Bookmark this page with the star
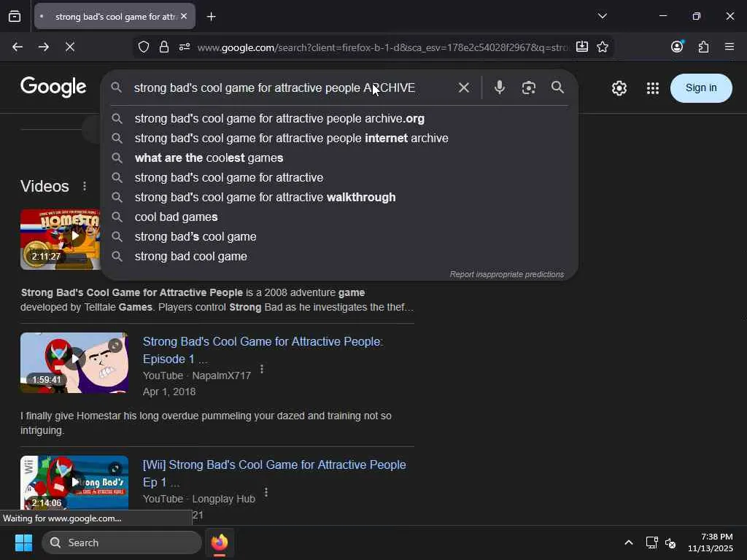 click(x=602, y=47)
